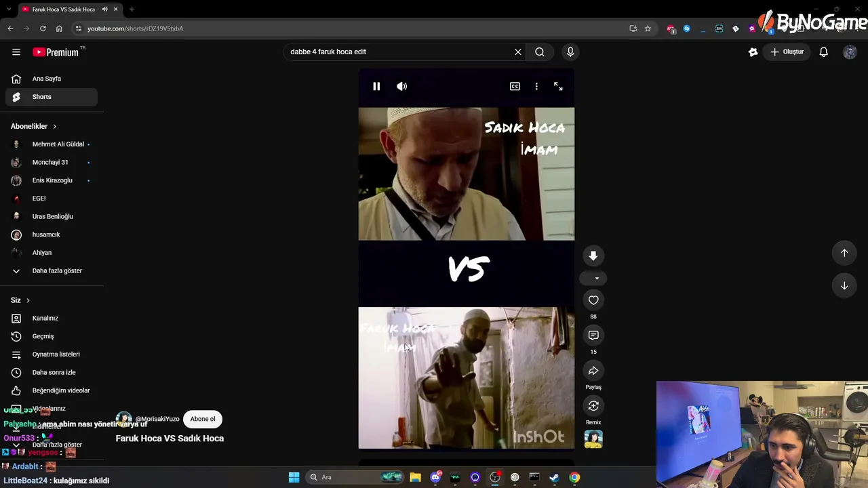This screenshot has width=868, height=488.
Task: Open the notifications bell
Action: [824, 52]
